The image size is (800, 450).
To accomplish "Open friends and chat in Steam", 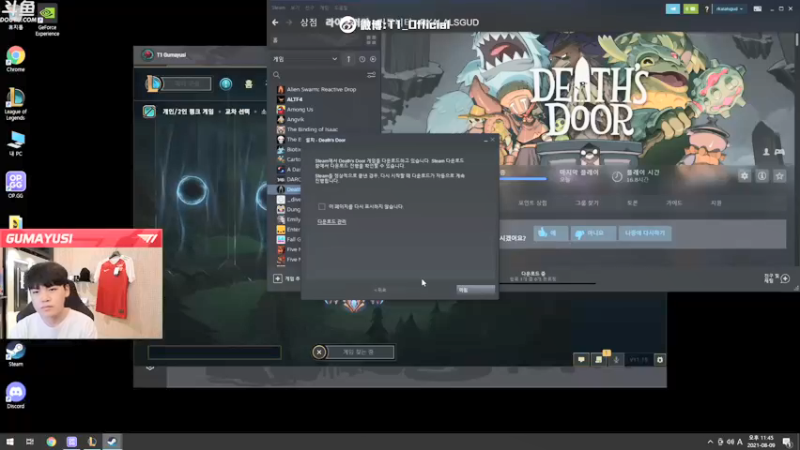I will click(778, 279).
